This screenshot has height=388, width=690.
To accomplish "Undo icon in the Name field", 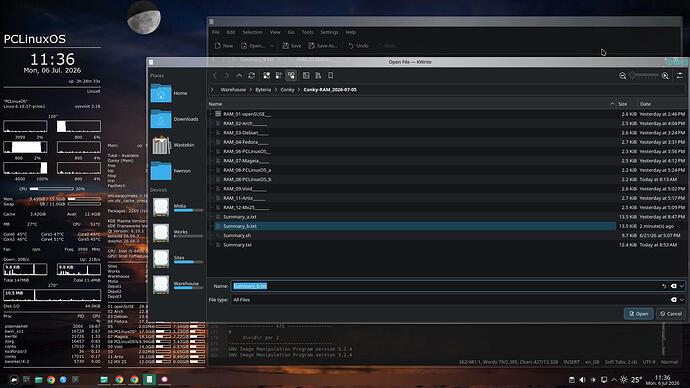I will coord(664,286).
